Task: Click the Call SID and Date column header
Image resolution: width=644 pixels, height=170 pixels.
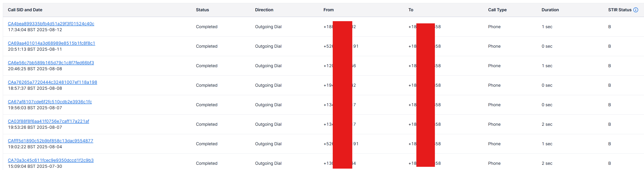Action: [25, 10]
